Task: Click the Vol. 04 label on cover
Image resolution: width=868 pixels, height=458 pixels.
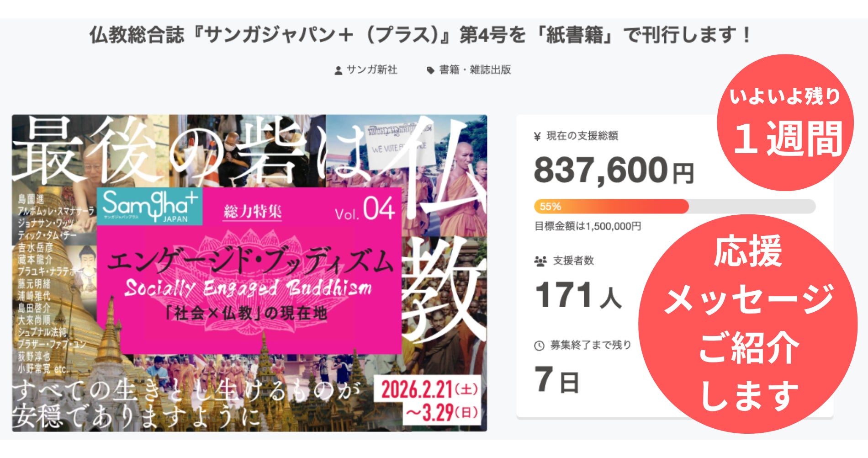Action: (364, 209)
